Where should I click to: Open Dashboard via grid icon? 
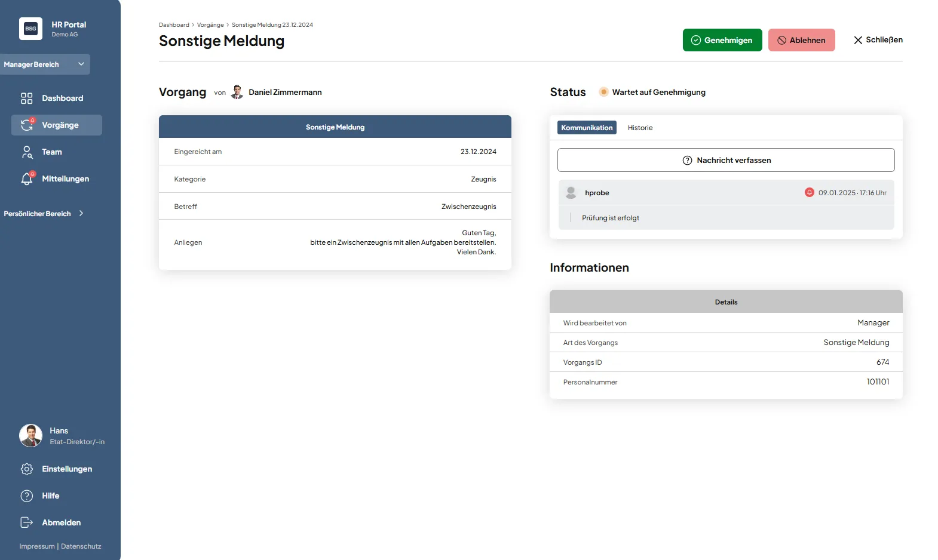pyautogui.click(x=27, y=99)
